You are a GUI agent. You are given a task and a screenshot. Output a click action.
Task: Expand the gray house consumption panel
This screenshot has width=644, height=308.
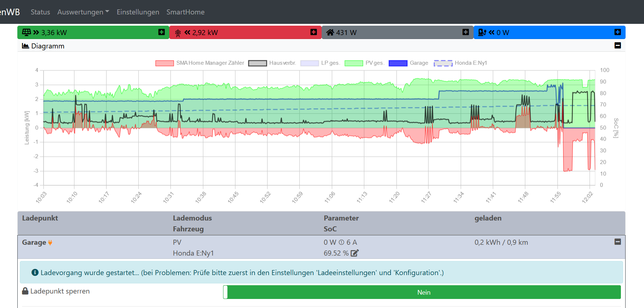click(x=466, y=32)
